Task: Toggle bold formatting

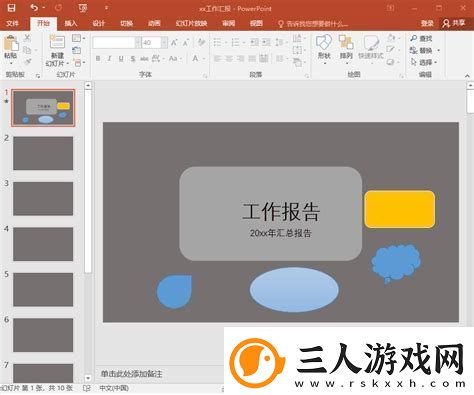Action: coord(98,59)
